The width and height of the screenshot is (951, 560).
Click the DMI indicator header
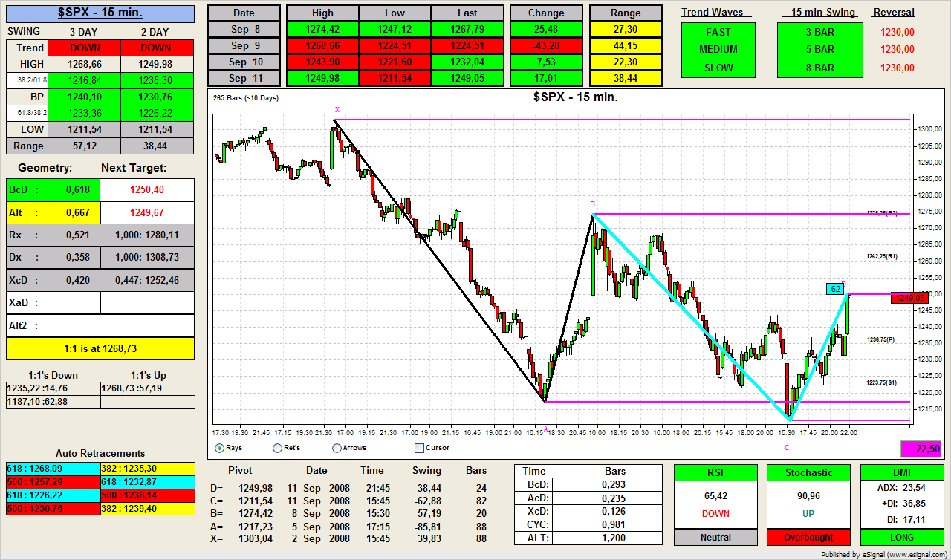click(x=902, y=472)
